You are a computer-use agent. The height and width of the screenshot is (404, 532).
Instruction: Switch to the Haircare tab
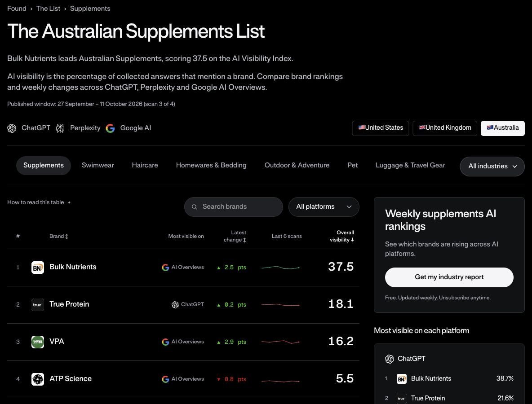point(145,165)
